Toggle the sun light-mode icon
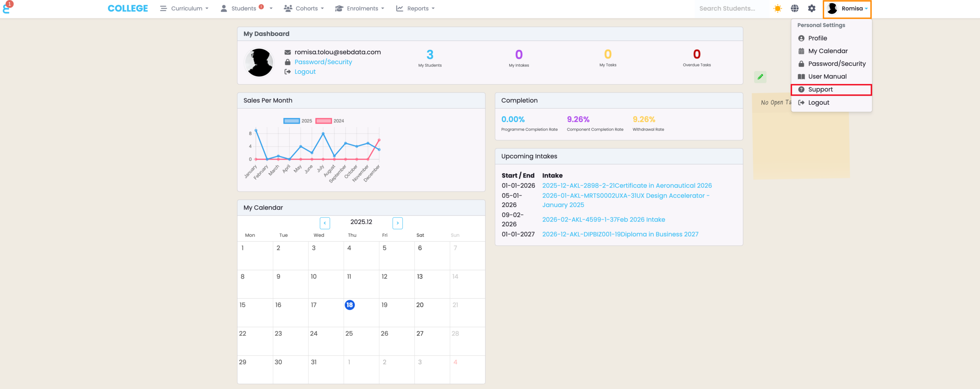This screenshot has height=389, width=980. pos(777,8)
